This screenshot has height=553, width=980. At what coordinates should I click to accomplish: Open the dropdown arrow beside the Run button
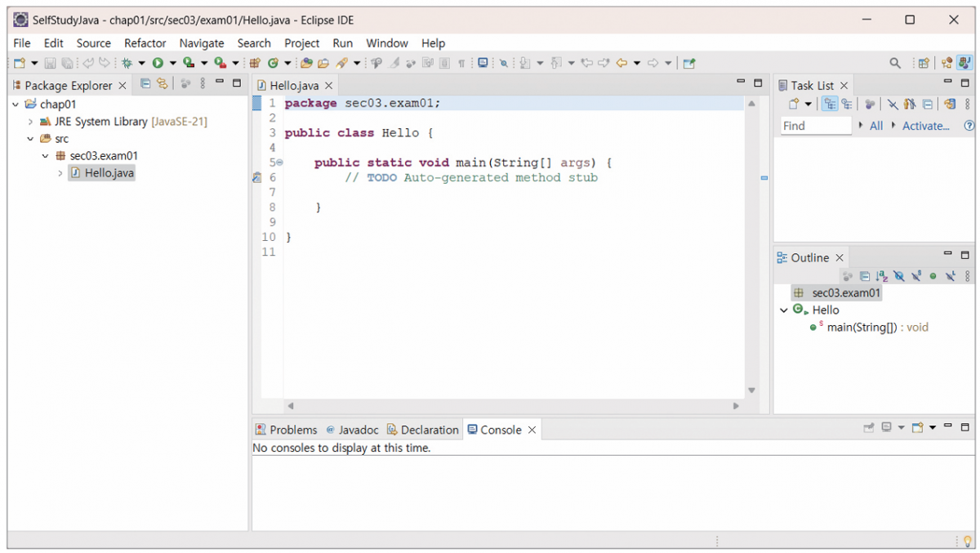(172, 63)
